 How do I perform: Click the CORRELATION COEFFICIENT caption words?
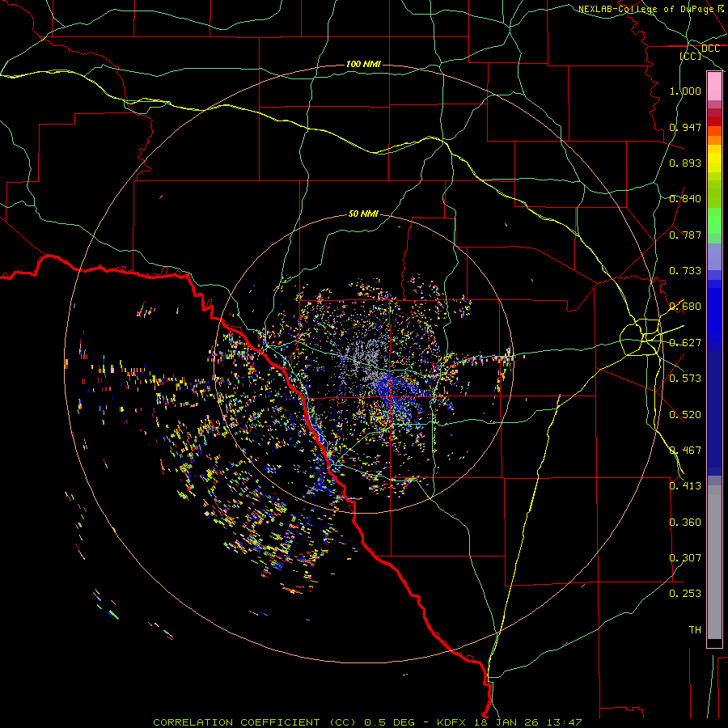pyautogui.click(x=236, y=722)
